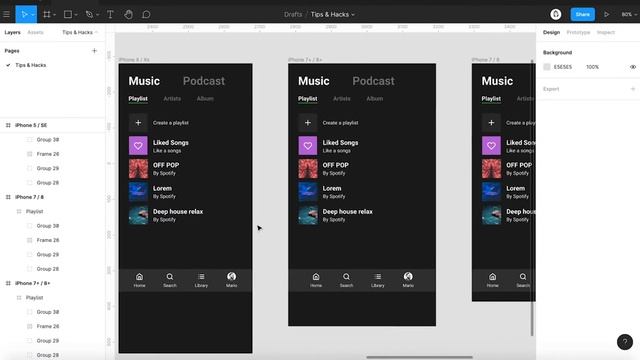640x360 pixels.
Task: Click the OFF POP cover thumbnail in first frame
Action: pos(138,169)
